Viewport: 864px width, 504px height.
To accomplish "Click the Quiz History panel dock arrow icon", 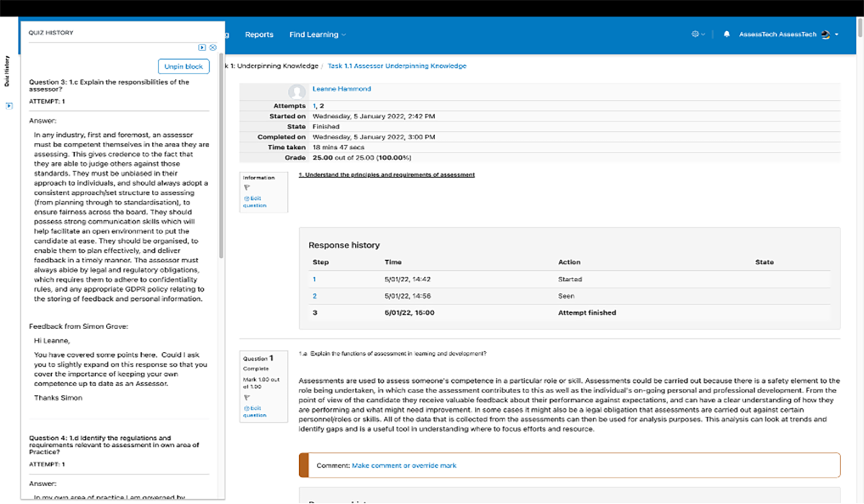I will (x=202, y=48).
